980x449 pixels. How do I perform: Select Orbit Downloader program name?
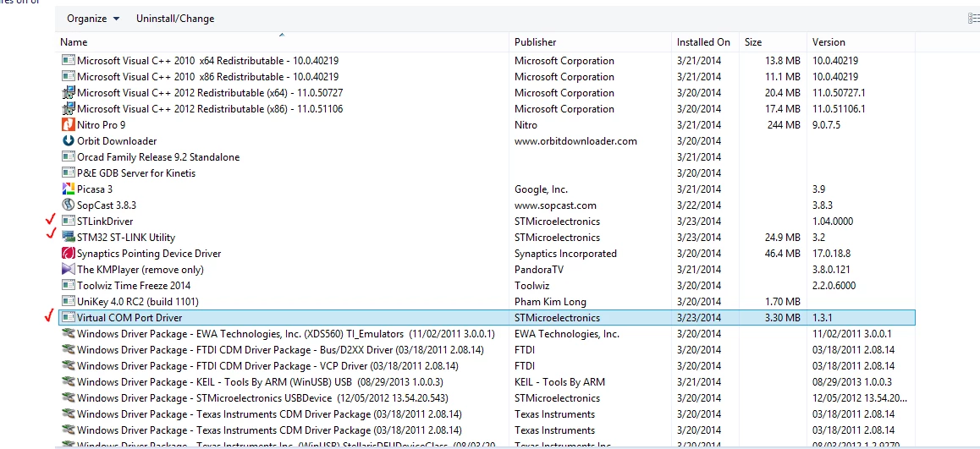(x=117, y=141)
